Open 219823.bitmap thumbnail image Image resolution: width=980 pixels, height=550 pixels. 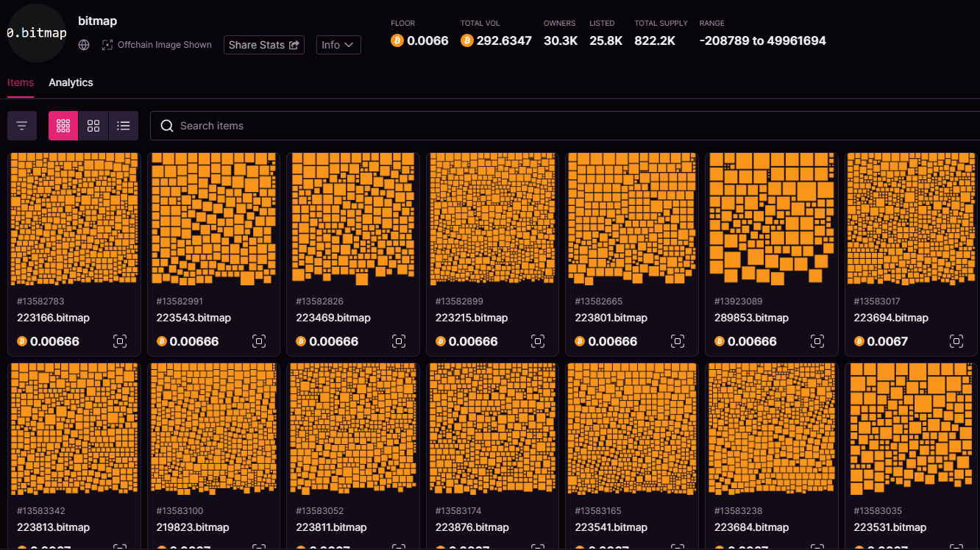pyautogui.click(x=214, y=429)
